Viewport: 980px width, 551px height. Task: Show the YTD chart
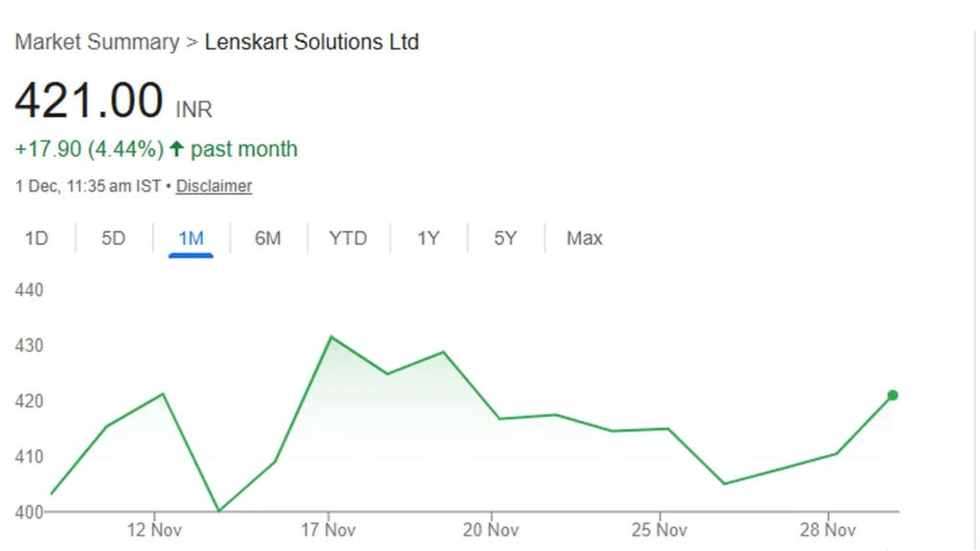tap(348, 238)
